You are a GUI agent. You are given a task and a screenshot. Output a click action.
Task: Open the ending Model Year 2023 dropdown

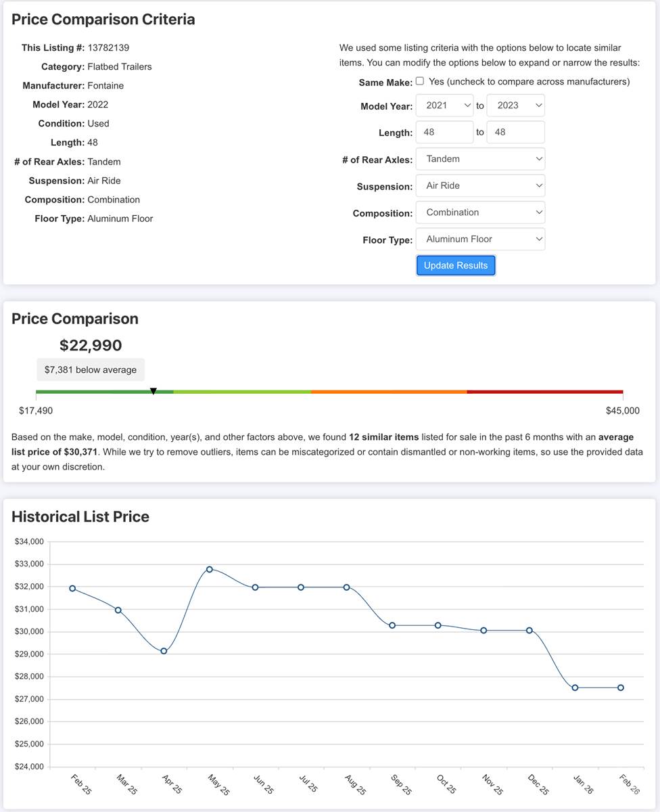point(515,106)
